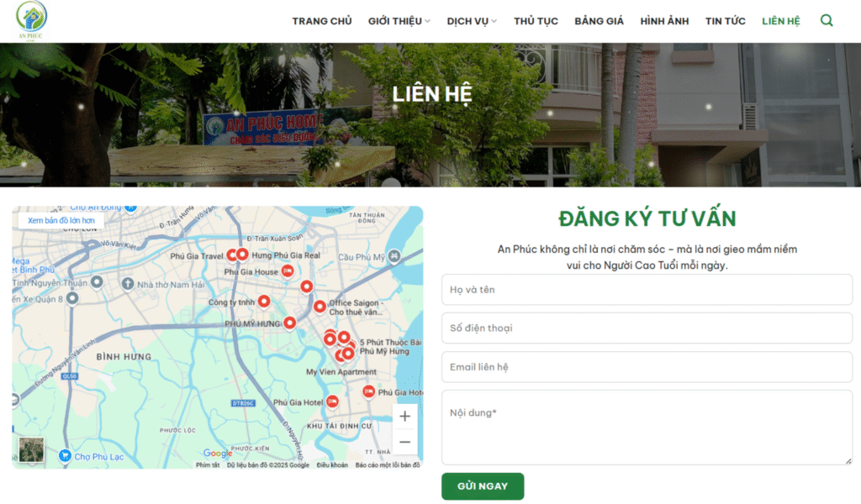Viewport: 861px width, 504px height.
Task: Click 'Bình Hưng' label on map
Action: pyautogui.click(x=124, y=357)
